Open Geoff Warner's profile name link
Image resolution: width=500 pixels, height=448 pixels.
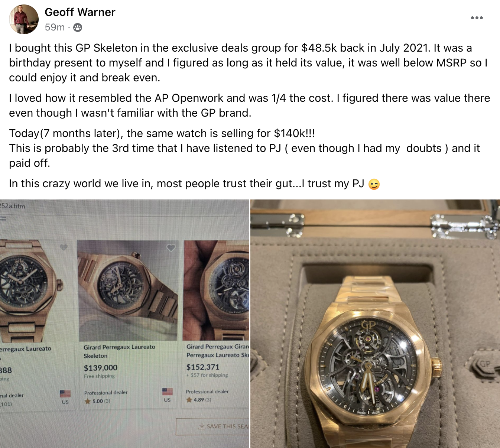pyautogui.click(x=80, y=12)
